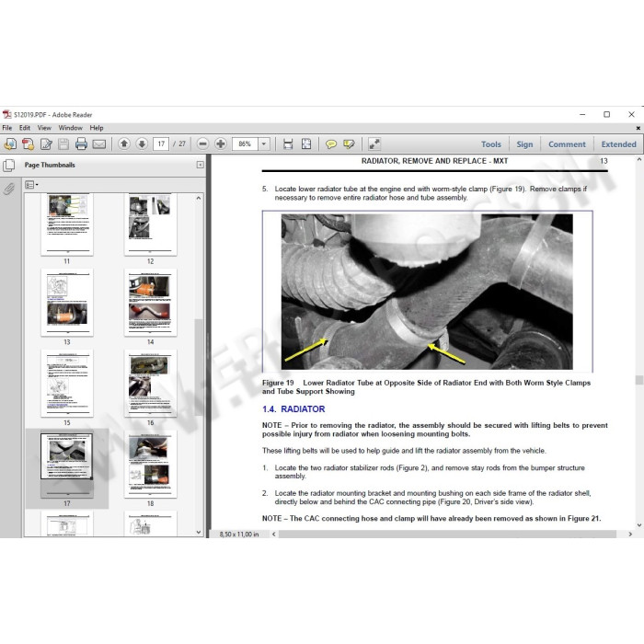Close the document with menu bar x

(x=638, y=128)
